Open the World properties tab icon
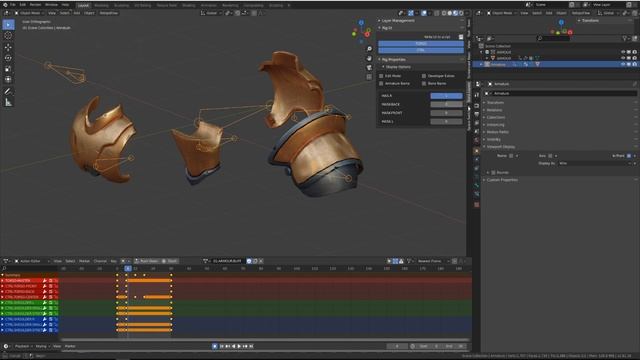The image size is (640, 360). pyautogui.click(x=477, y=140)
